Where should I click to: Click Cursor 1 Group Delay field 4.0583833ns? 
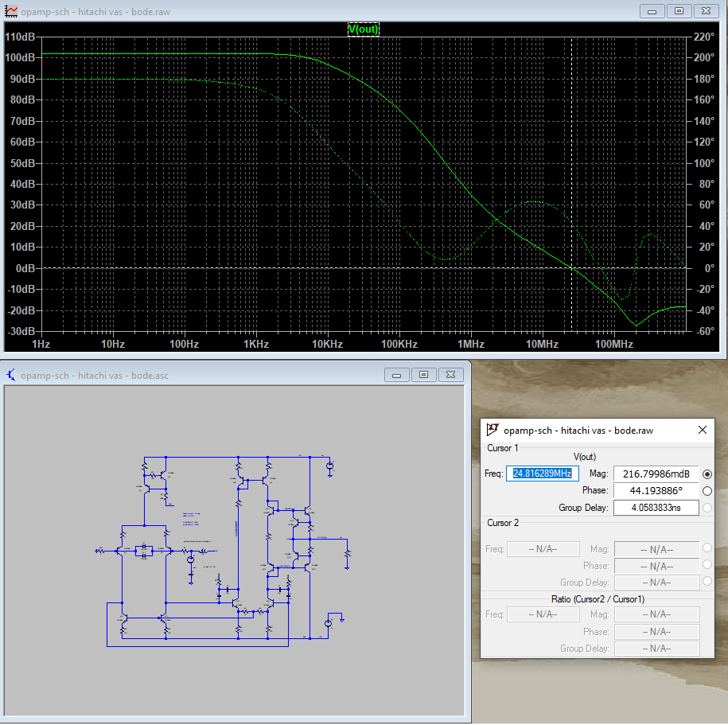[x=656, y=508]
